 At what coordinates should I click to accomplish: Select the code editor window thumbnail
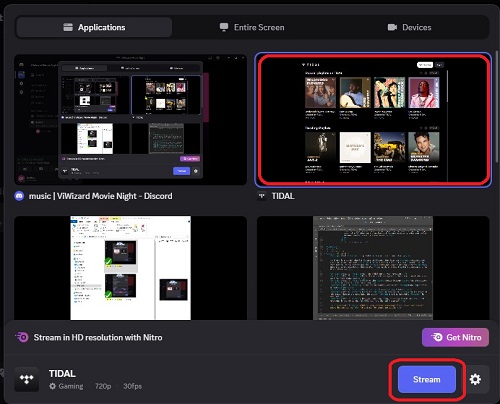(x=373, y=268)
